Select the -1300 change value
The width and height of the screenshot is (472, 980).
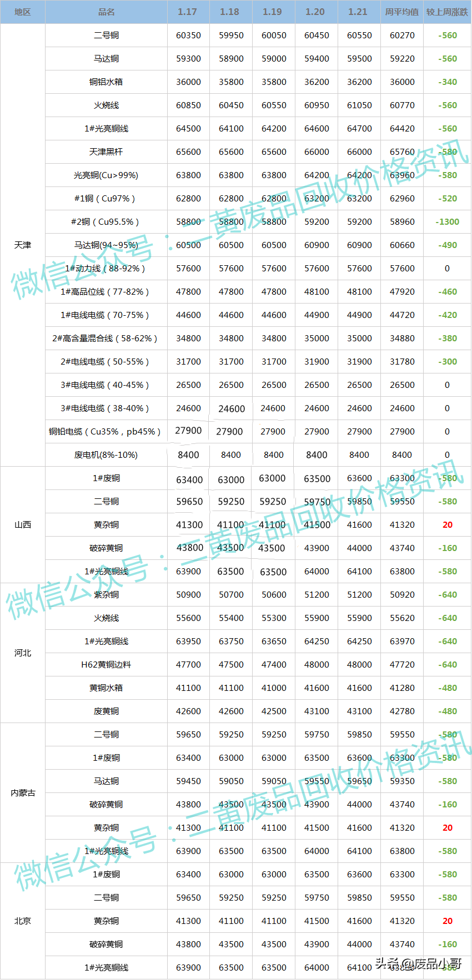pyautogui.click(x=448, y=221)
